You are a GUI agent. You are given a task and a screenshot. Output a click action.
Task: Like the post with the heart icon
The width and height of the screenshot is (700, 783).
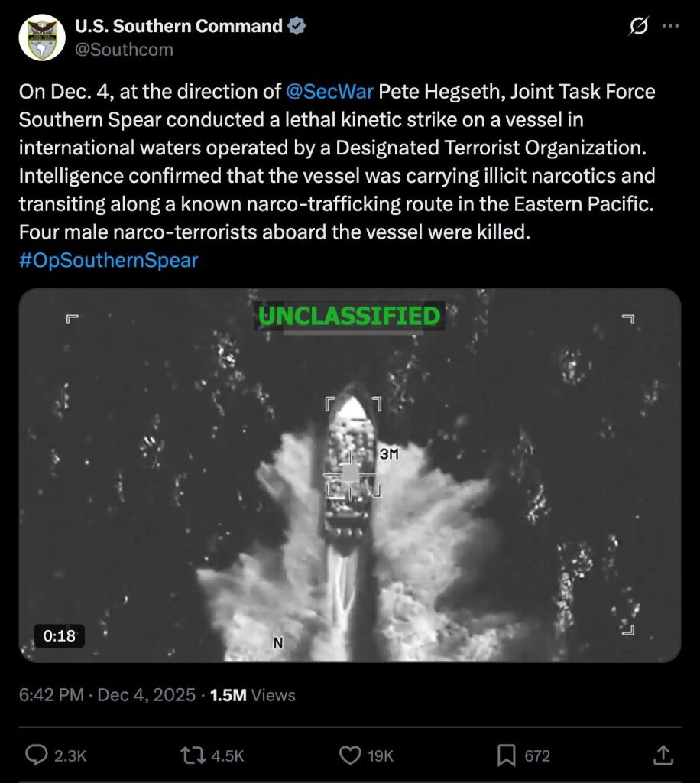tap(350, 755)
